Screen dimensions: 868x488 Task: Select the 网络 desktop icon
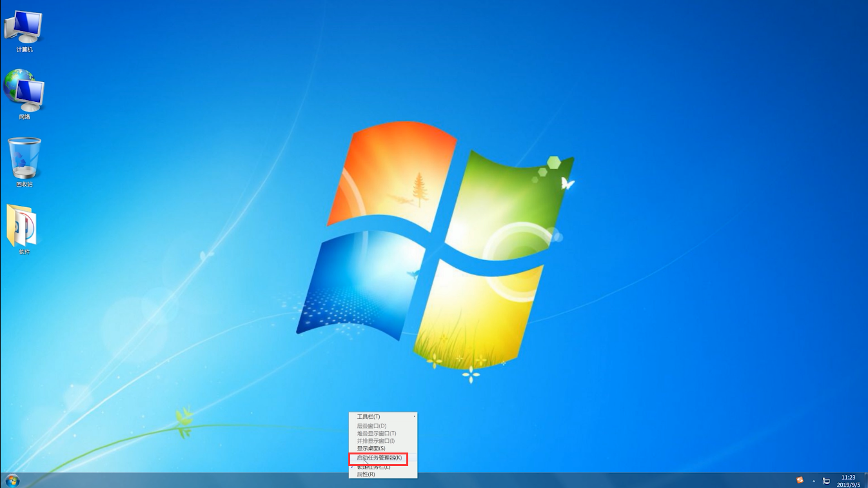coord(24,96)
